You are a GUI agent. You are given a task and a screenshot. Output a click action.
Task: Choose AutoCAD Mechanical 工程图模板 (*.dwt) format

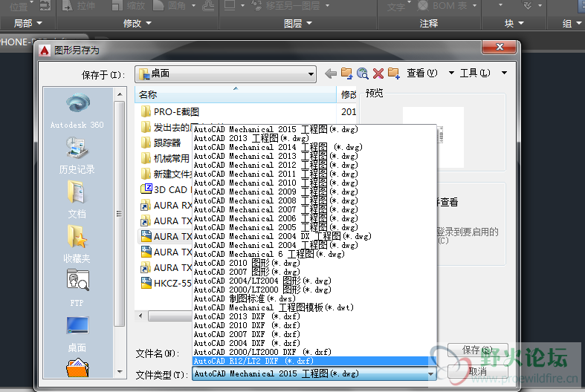(314, 308)
